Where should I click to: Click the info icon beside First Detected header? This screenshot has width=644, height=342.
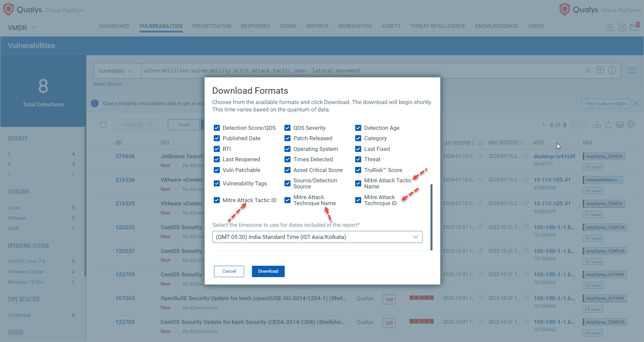(521, 143)
